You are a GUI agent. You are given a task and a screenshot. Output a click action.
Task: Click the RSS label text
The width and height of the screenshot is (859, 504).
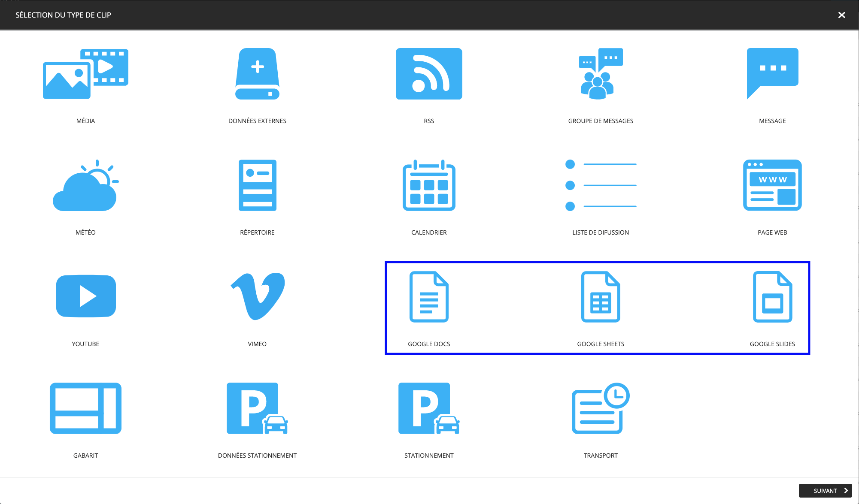pos(429,121)
